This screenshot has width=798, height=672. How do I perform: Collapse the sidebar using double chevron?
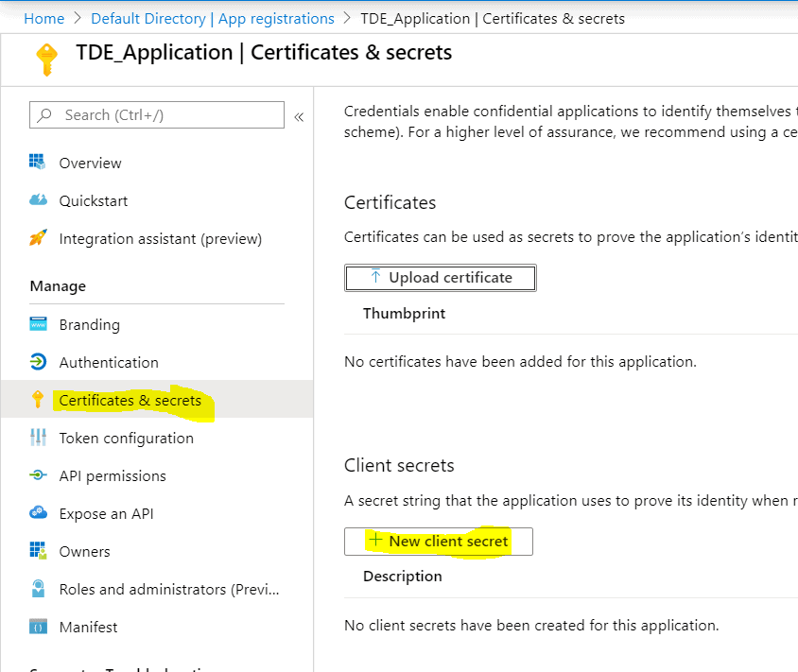(x=299, y=116)
